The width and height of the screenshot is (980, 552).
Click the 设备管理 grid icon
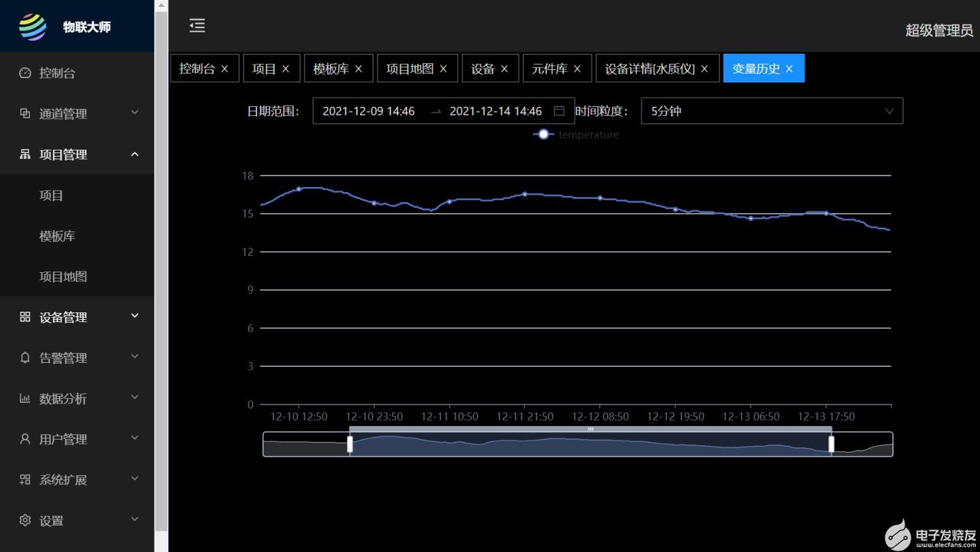(25, 317)
